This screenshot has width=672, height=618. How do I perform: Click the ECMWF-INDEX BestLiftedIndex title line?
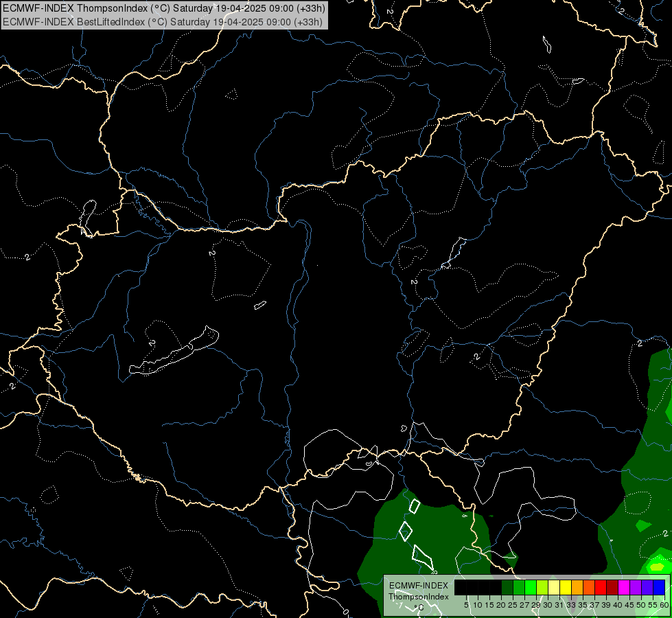(163, 22)
